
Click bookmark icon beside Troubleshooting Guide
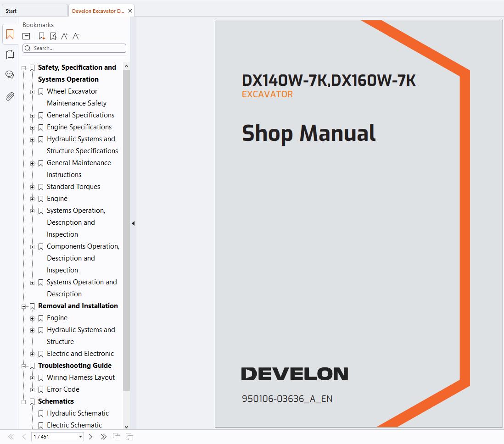pyautogui.click(x=32, y=366)
